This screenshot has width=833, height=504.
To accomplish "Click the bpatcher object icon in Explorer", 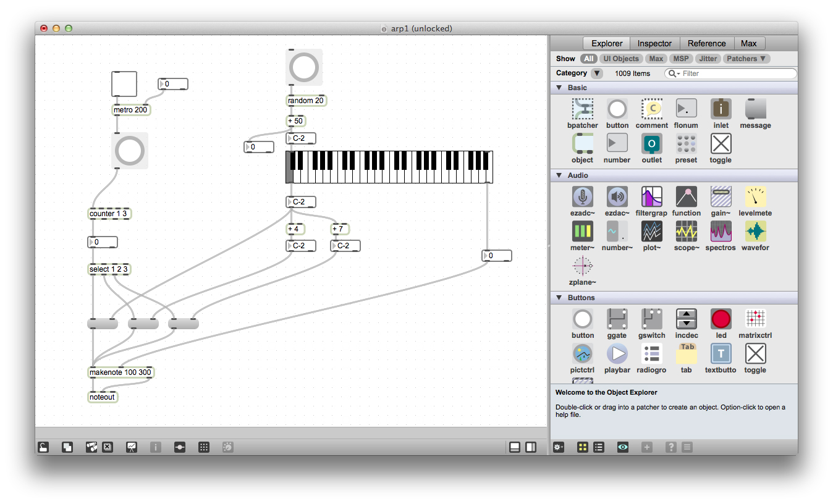I will click(x=582, y=109).
